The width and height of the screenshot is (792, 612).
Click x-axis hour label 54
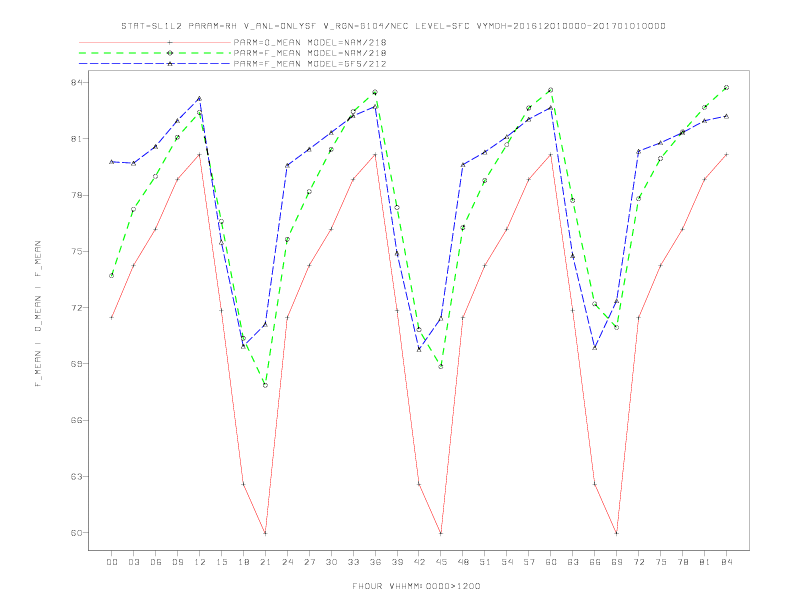(x=507, y=562)
